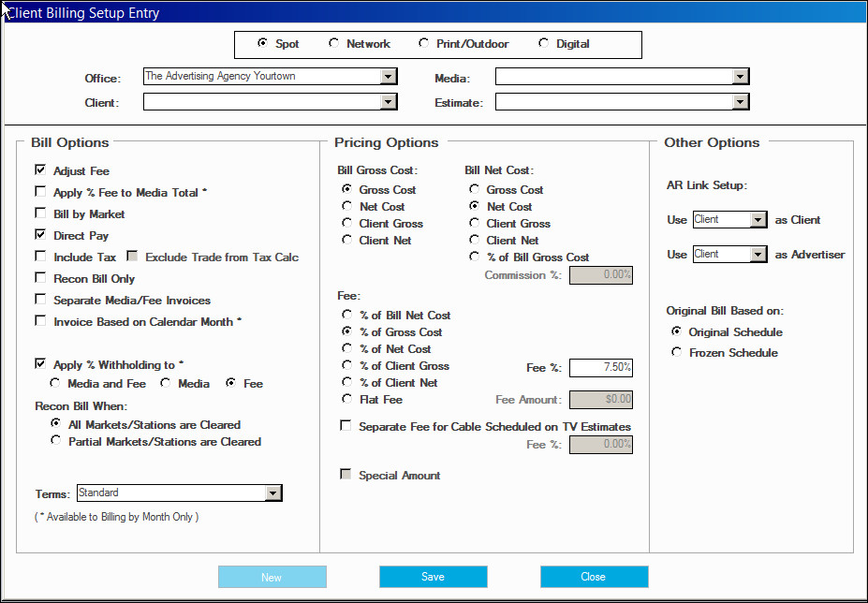Click the Fee % input field

pyautogui.click(x=601, y=368)
